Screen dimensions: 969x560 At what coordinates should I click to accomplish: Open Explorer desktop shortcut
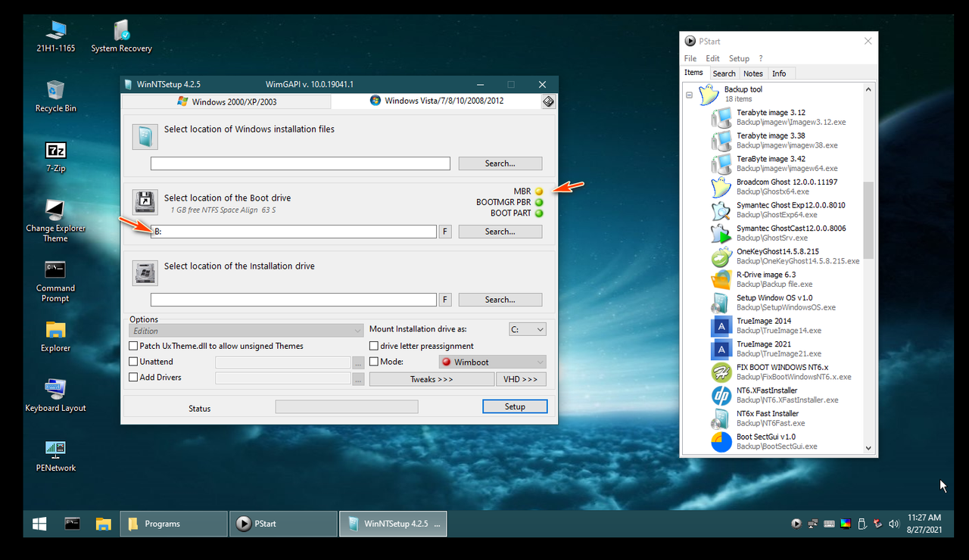click(55, 336)
